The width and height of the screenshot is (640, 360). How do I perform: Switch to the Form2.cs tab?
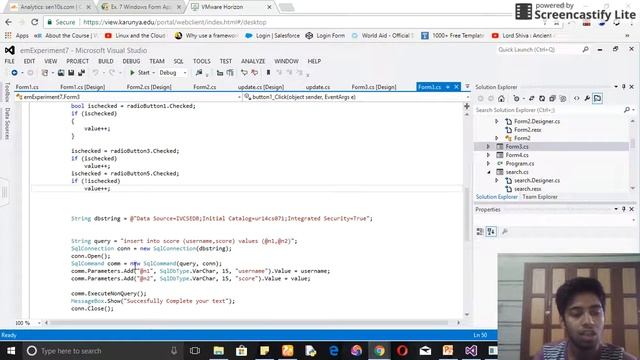pyautogui.click(x=204, y=87)
